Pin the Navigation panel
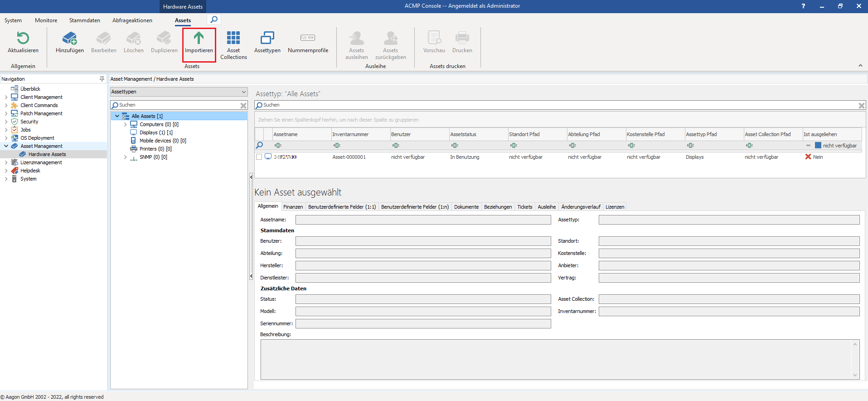Image resolution: width=868 pixels, height=401 pixels. 102,79
